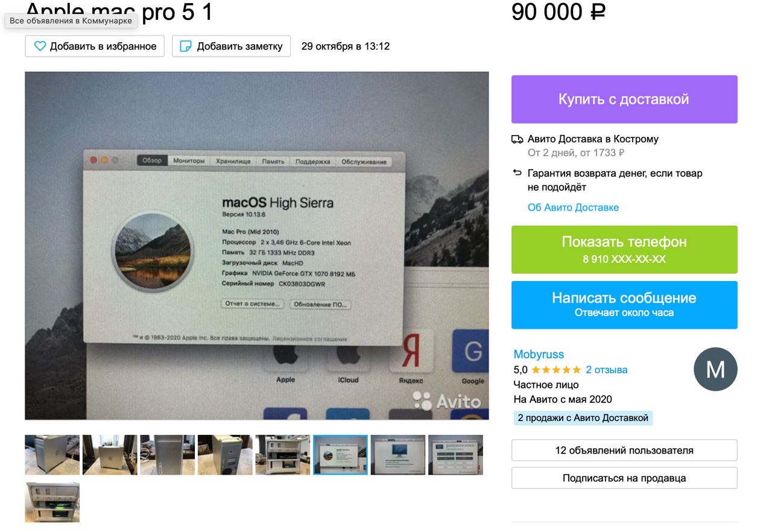Click the five-star rating icons
The height and width of the screenshot is (532, 772).
[x=556, y=370]
